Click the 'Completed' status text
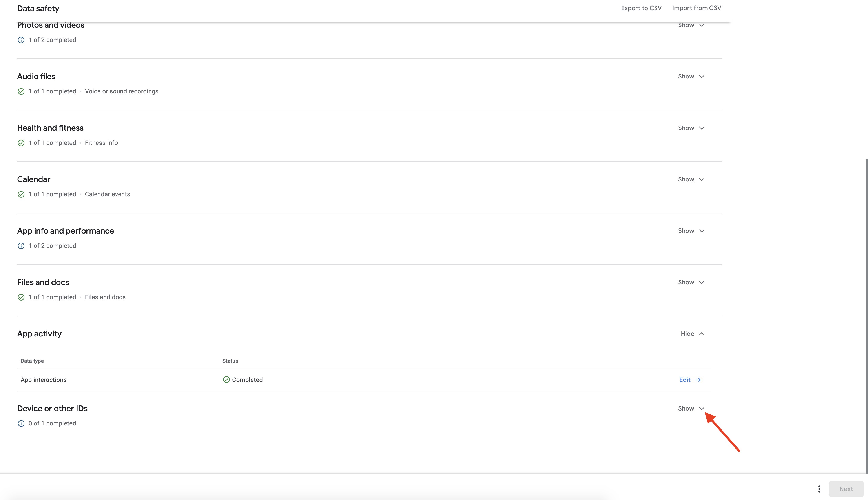The height and width of the screenshot is (500, 868). pos(247,380)
